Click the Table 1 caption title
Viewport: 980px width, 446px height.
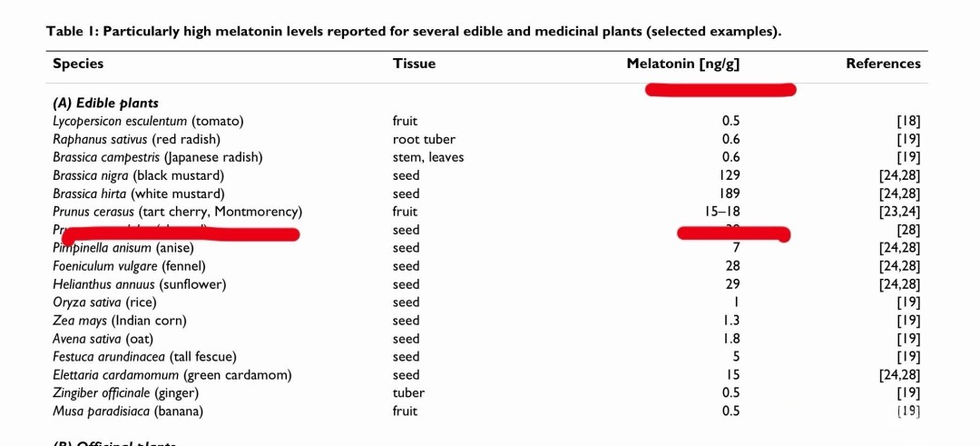click(x=414, y=32)
